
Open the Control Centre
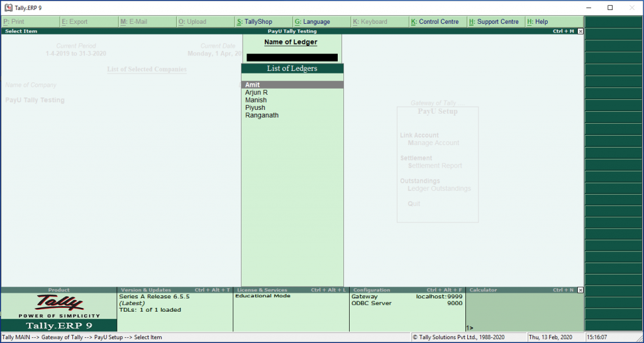439,22
